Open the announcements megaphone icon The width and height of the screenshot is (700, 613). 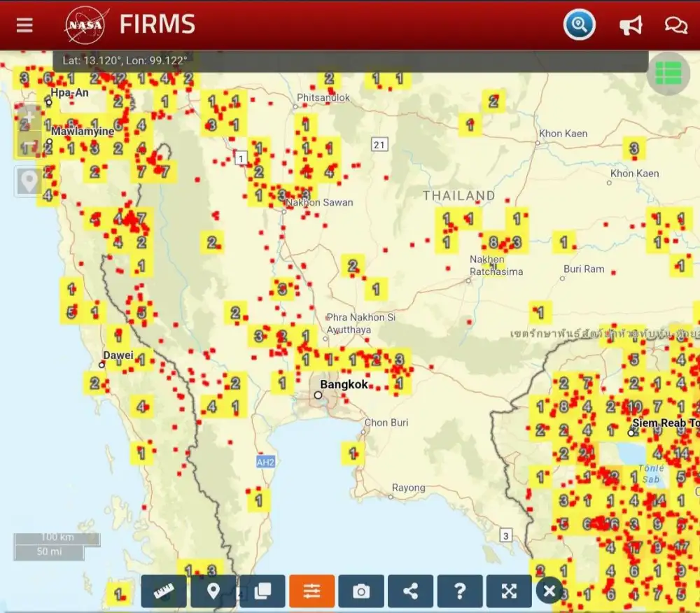point(630,26)
